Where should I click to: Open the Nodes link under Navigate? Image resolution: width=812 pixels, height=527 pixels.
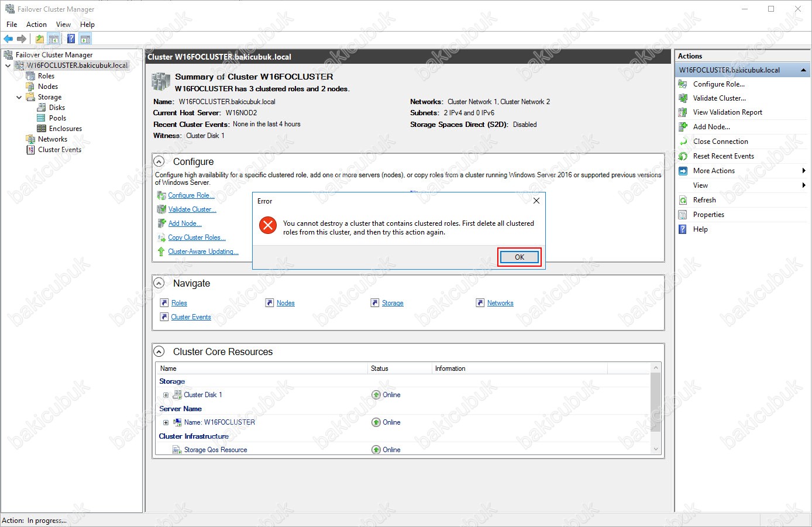coord(285,303)
